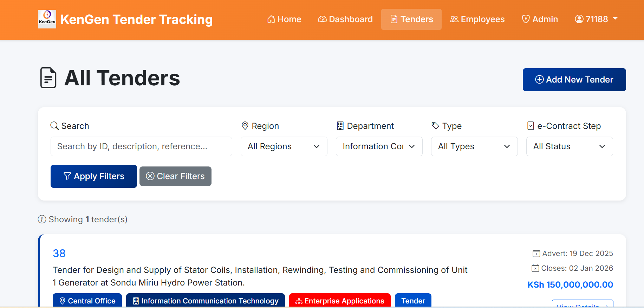Click the Closes: 02 Jan 2026 text
The image size is (644, 308).
[x=577, y=268]
